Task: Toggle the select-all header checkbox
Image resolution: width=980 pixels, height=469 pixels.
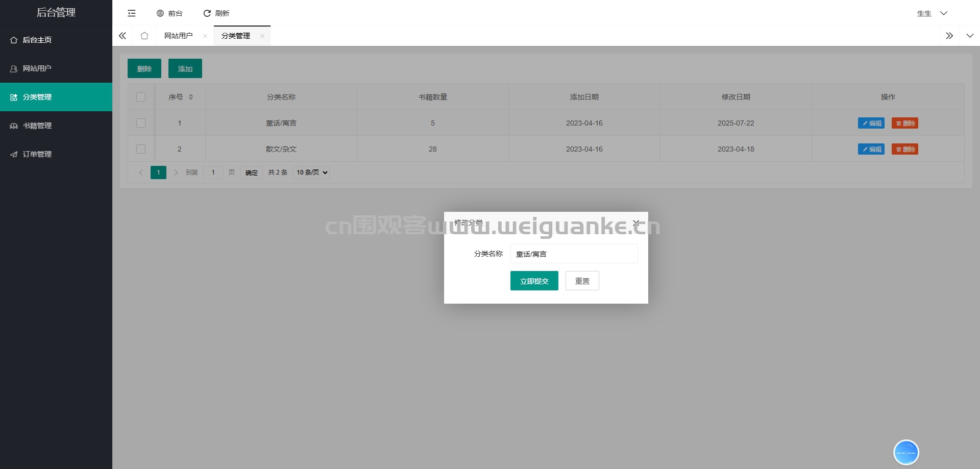Action: pos(141,97)
